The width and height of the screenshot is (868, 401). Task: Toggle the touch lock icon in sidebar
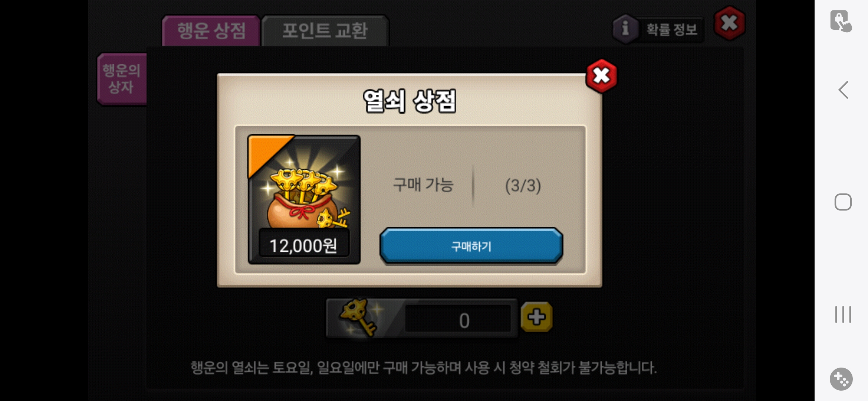coord(841,22)
